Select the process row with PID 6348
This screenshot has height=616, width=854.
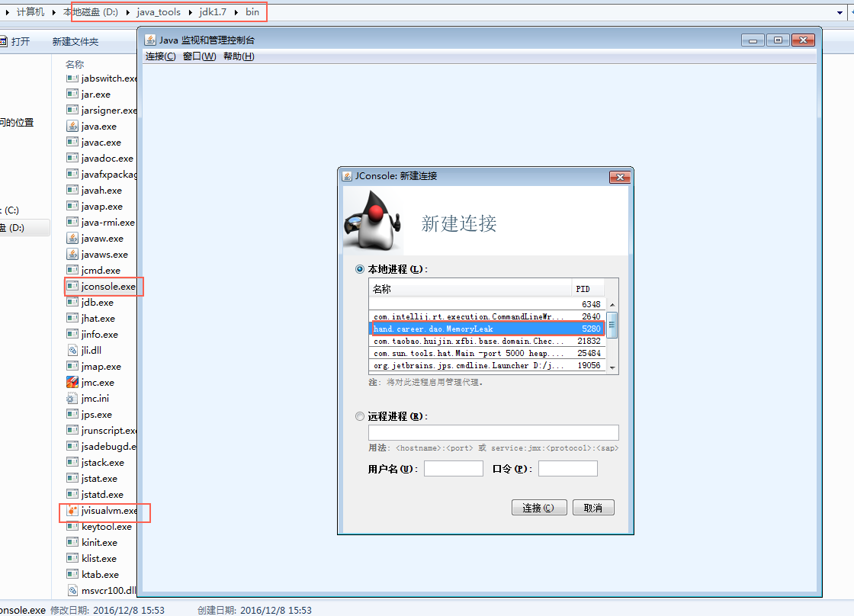pos(487,304)
